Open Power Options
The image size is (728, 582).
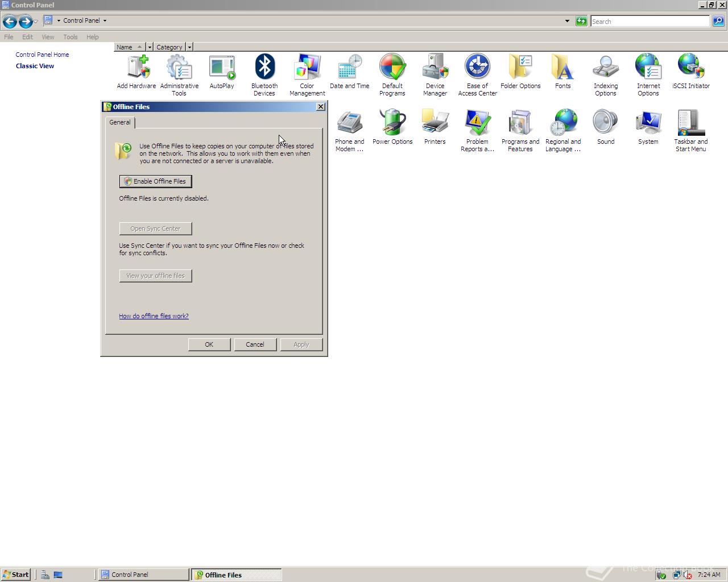tap(392, 127)
